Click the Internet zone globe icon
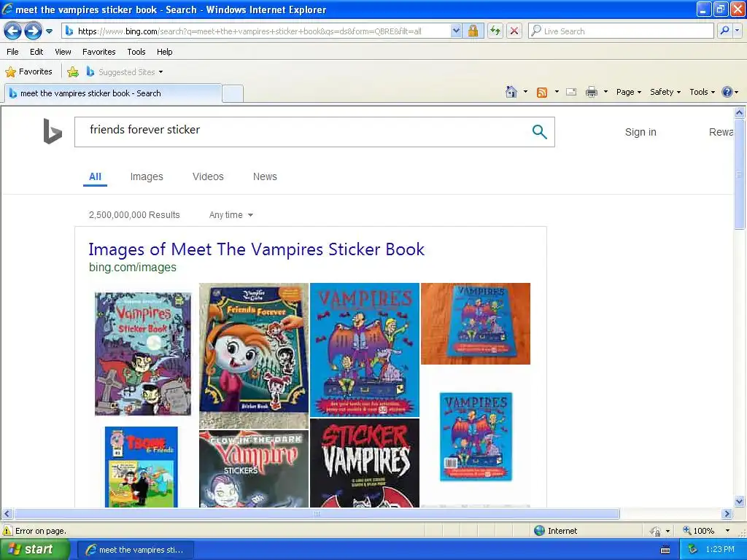 point(539,531)
